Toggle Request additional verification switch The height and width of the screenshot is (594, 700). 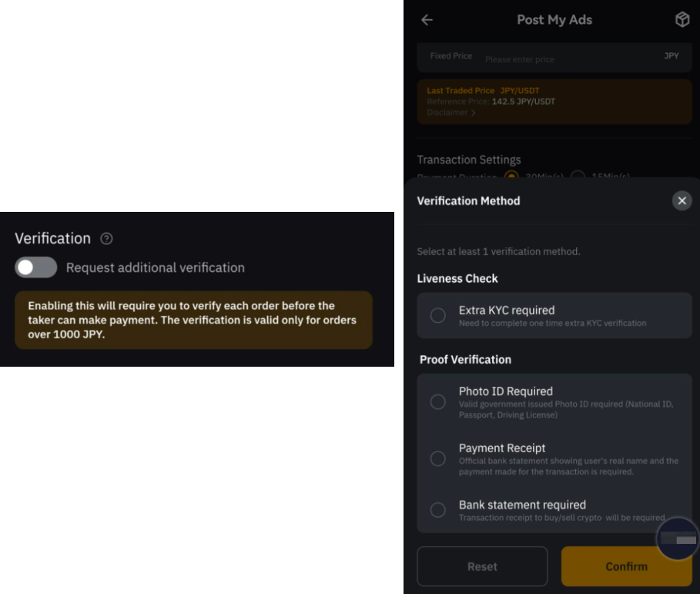(x=35, y=267)
